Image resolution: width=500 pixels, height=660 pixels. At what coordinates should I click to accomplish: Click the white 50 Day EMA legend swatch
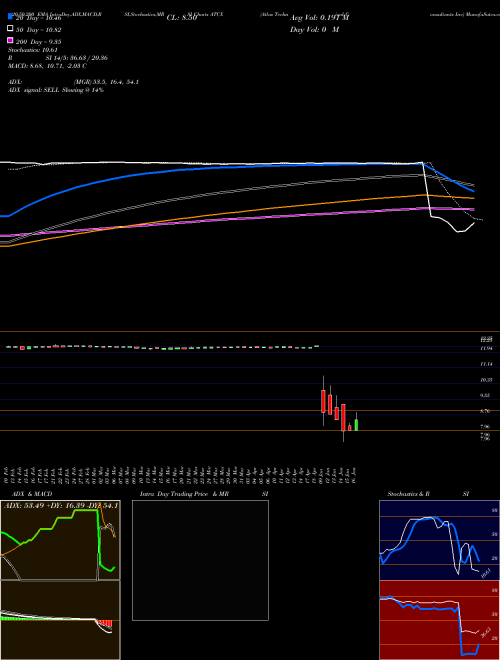point(11,29)
